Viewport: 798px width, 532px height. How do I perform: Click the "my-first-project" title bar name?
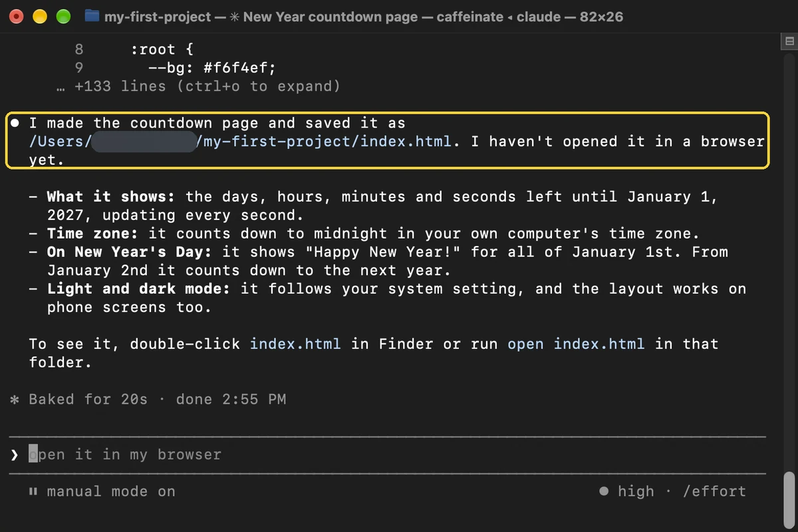pos(158,17)
